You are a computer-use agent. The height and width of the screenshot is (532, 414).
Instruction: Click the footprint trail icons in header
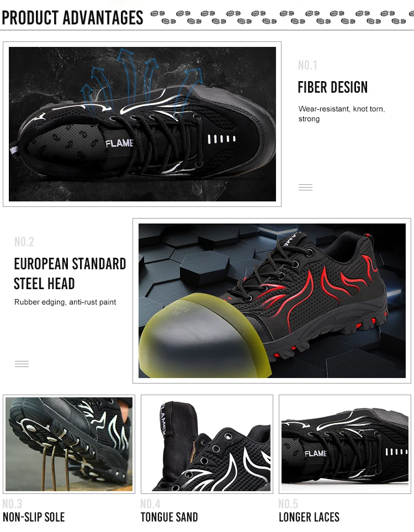[282, 17]
